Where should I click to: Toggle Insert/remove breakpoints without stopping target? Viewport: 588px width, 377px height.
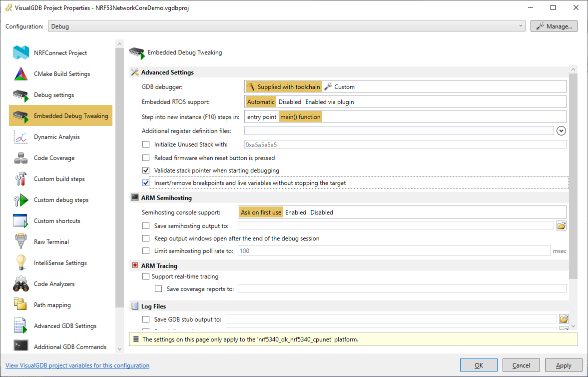[x=146, y=183]
